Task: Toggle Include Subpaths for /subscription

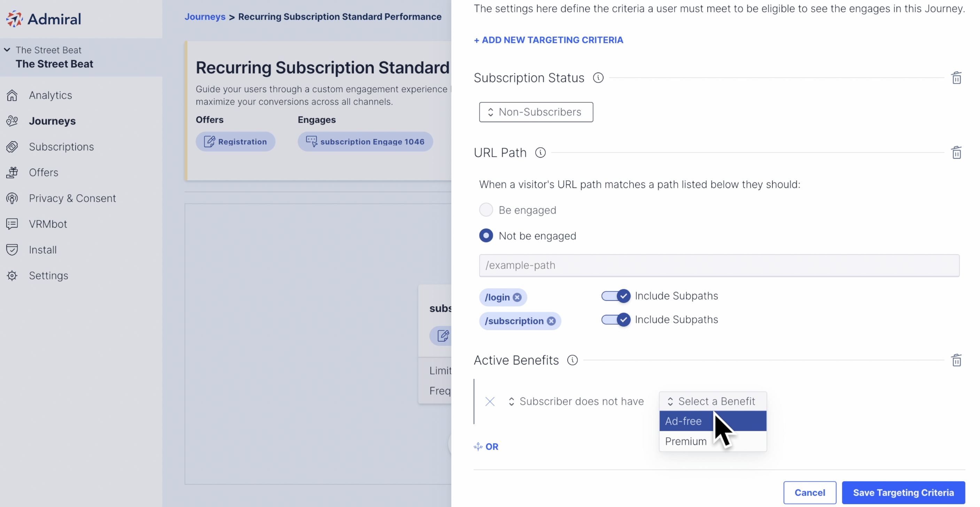Action: 616,320
